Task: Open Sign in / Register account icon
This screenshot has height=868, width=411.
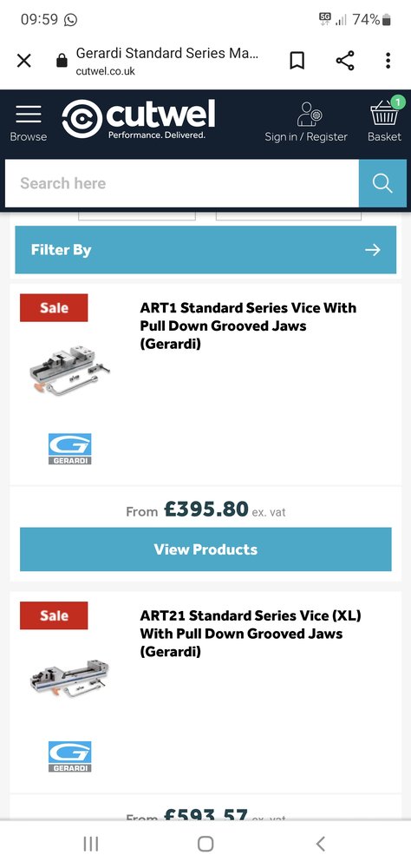Action: point(306,122)
